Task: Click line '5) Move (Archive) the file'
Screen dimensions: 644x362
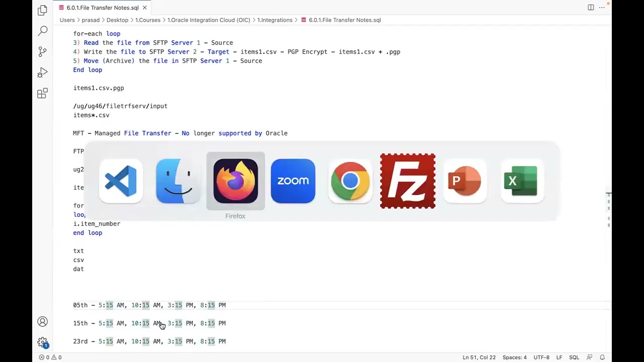Action: pyautogui.click(x=168, y=61)
